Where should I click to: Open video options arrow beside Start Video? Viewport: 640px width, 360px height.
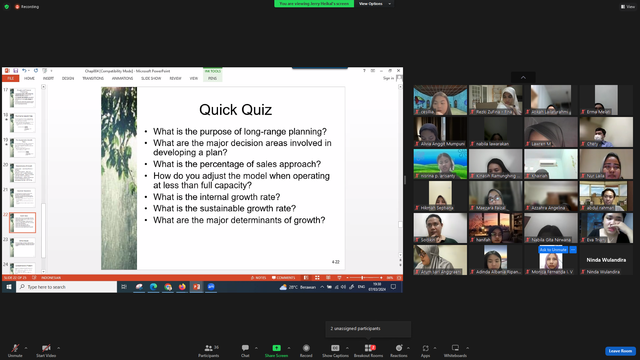(58, 348)
